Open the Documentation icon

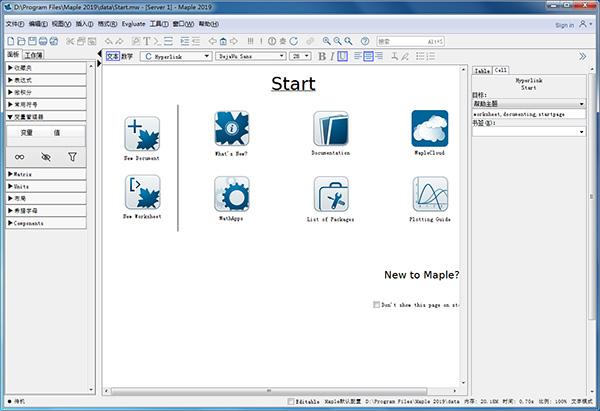(331, 128)
